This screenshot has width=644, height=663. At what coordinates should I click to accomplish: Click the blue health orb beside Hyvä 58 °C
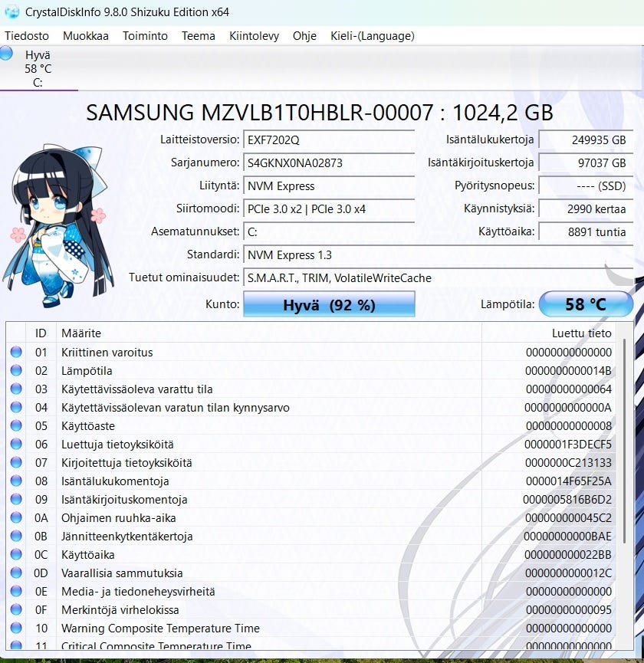6,54
